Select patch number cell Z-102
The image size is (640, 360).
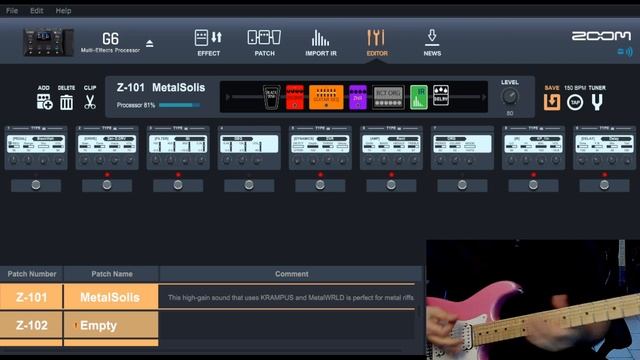(x=31, y=325)
